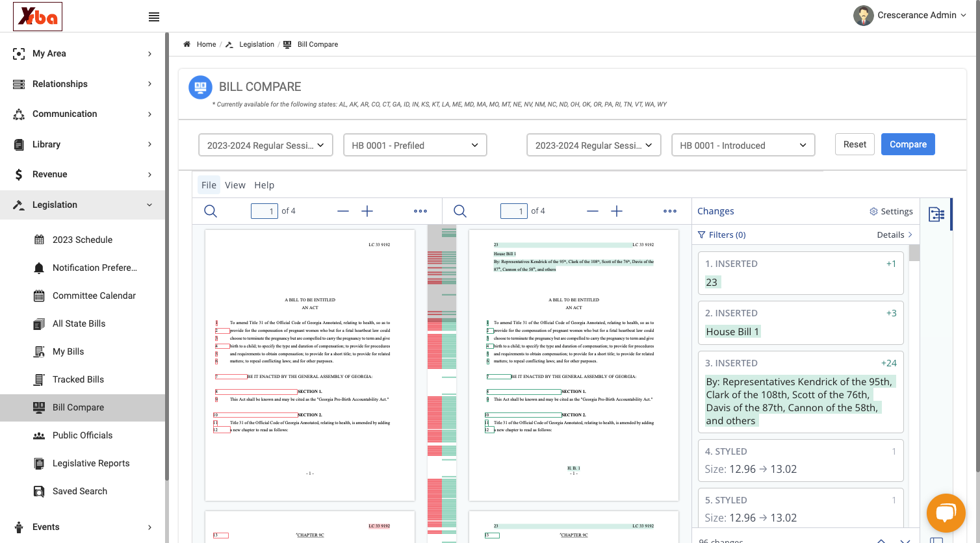Click left document page number field
The height and width of the screenshot is (543, 980).
264,211
